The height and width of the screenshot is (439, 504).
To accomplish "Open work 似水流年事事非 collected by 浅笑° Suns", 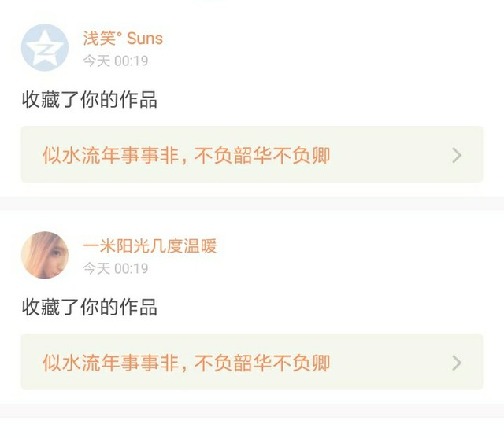I will (252, 154).
